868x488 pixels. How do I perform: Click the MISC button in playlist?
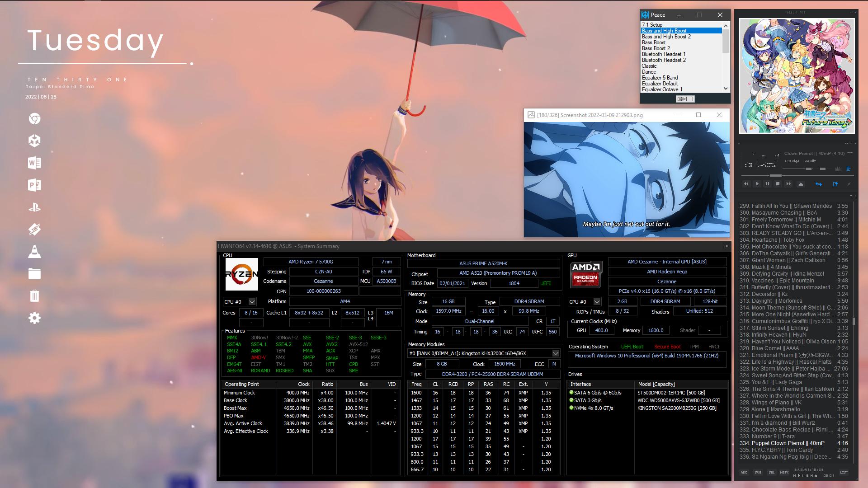point(784,472)
